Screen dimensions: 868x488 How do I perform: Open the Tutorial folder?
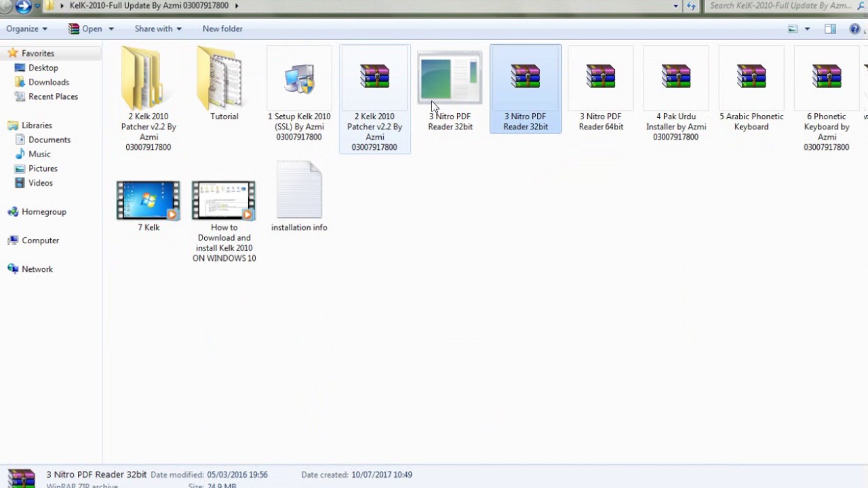(x=224, y=85)
